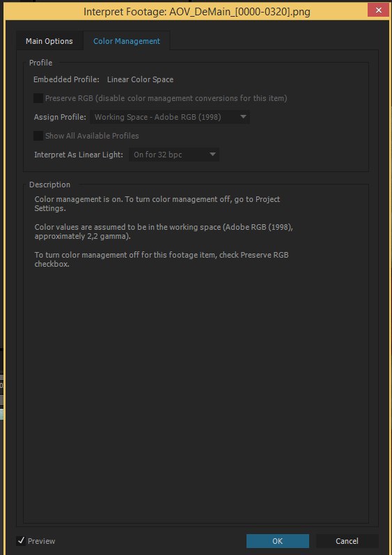Click the 'Profile' group label
The image size is (392, 555).
click(x=40, y=63)
